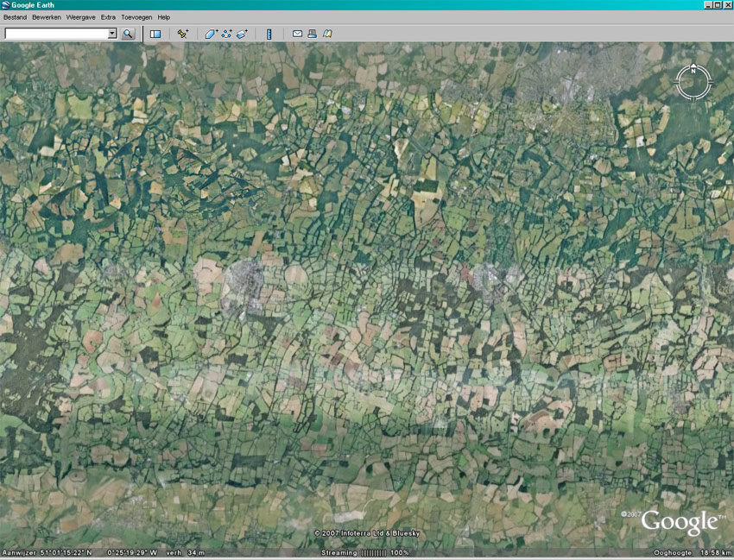The width and height of the screenshot is (734, 560).
Task: Click the Ooghoogte 18.58 km reading
Action: [x=693, y=552]
